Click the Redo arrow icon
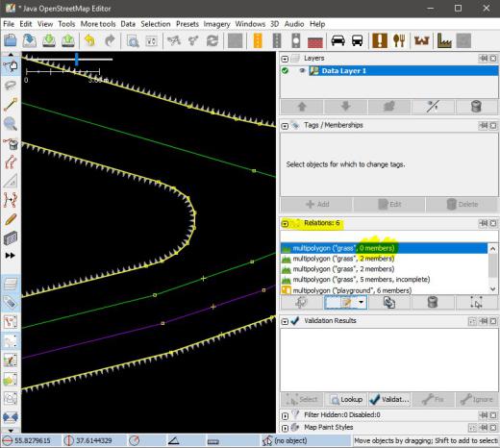 pos(110,40)
